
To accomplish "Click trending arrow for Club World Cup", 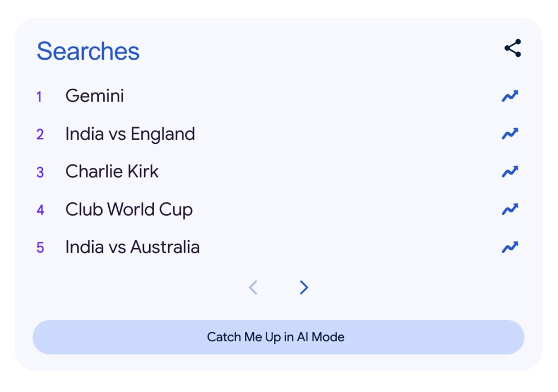I will (509, 210).
